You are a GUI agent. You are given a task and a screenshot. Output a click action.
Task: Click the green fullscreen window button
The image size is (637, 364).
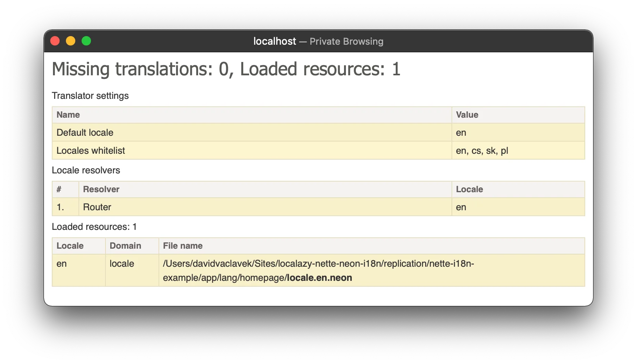point(86,41)
